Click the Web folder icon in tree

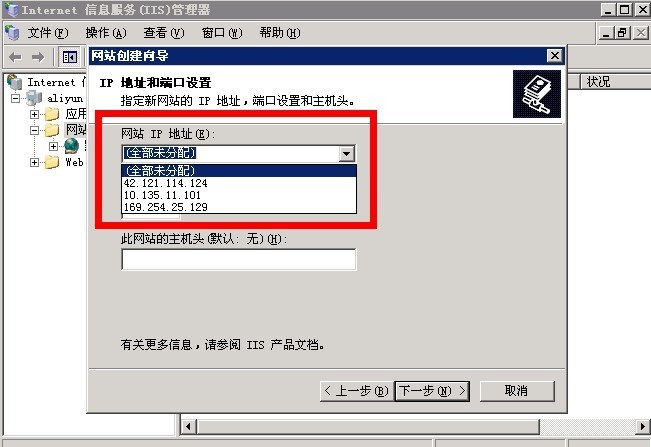[x=52, y=162]
